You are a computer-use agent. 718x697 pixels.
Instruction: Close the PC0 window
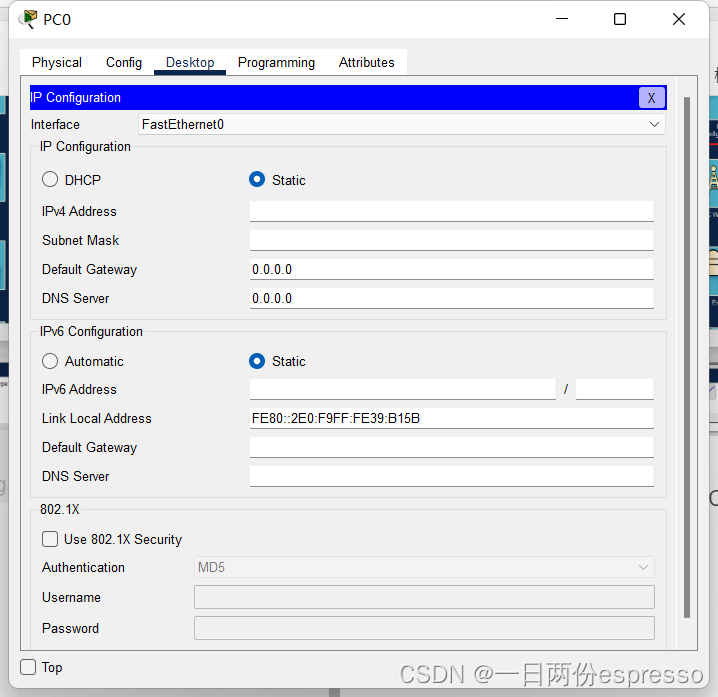click(679, 19)
